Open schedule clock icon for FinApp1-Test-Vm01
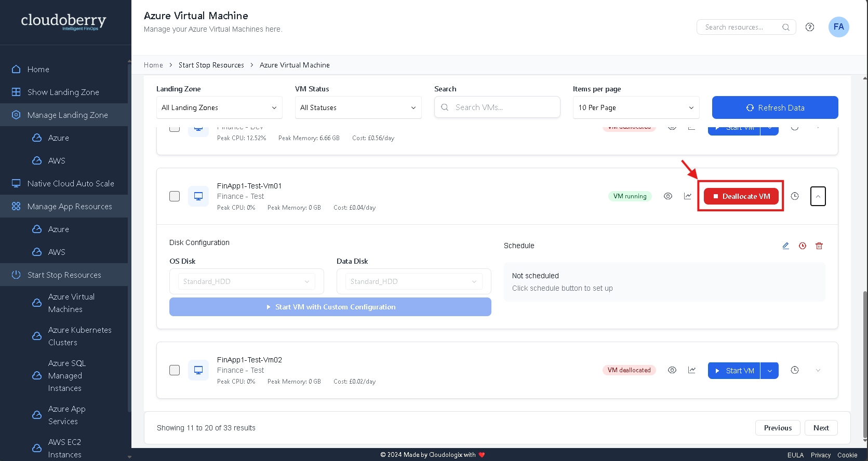The image size is (868, 461). click(x=795, y=196)
